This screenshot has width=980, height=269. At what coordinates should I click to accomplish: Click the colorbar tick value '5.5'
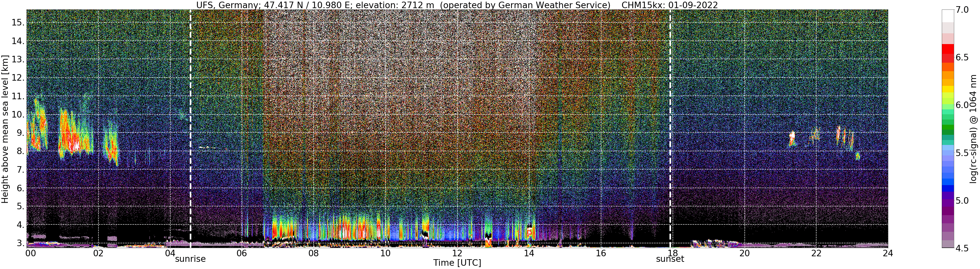pos(962,153)
